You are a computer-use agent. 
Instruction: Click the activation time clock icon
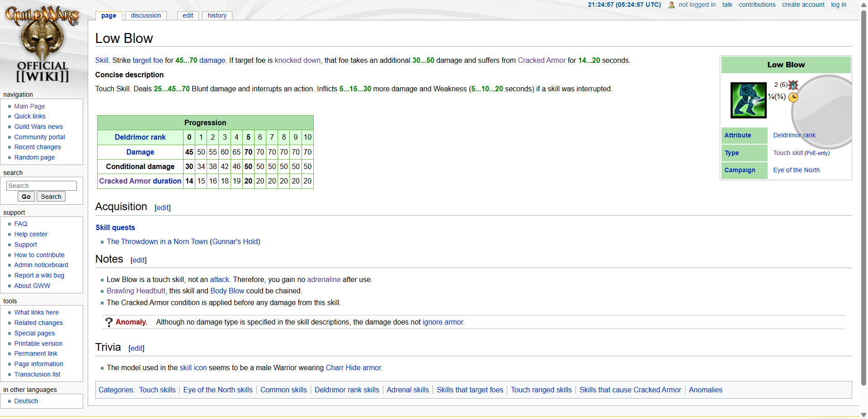coord(793,97)
